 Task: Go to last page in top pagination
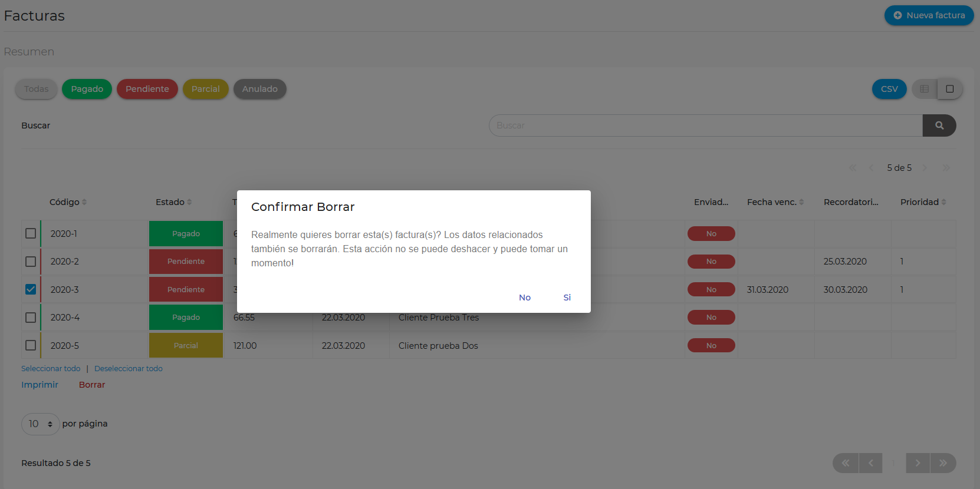[946, 168]
